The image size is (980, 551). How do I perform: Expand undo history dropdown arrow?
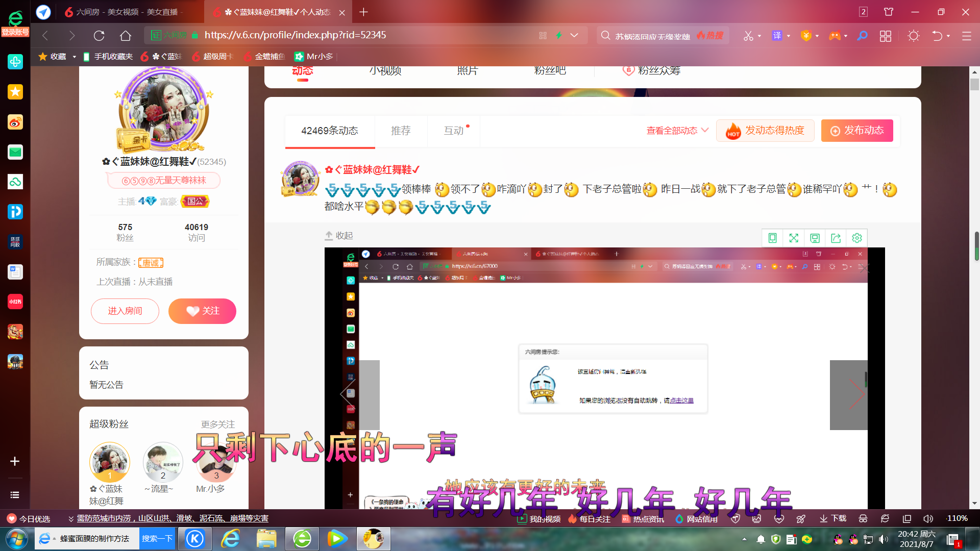(948, 36)
